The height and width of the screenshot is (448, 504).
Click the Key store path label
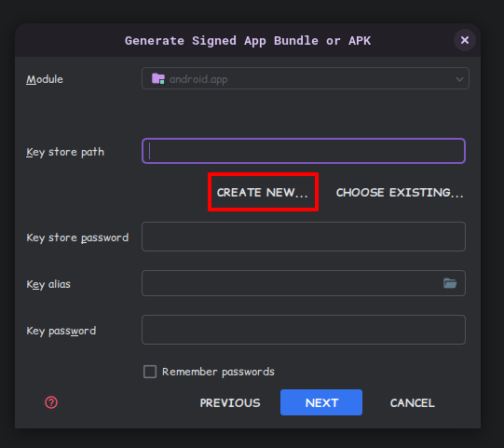click(65, 152)
